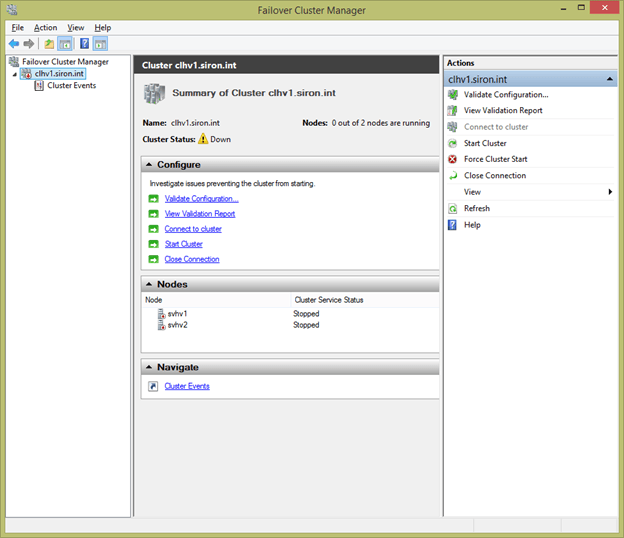Expand the View submenu in Actions pane
This screenshot has width=624, height=538.
click(610, 192)
